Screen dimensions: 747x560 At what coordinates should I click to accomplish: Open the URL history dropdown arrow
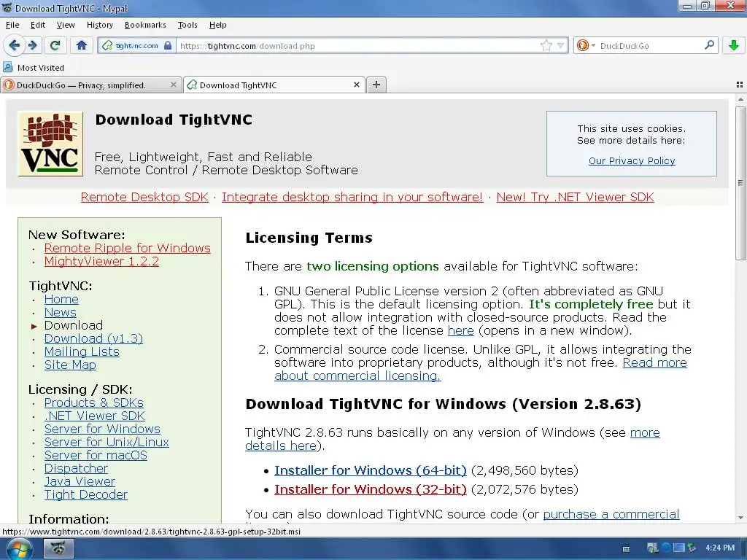tap(560, 46)
